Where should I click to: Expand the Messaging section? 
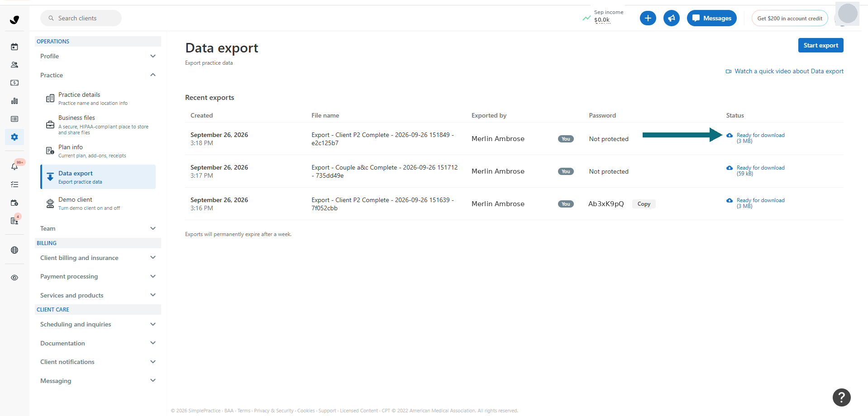pos(98,381)
